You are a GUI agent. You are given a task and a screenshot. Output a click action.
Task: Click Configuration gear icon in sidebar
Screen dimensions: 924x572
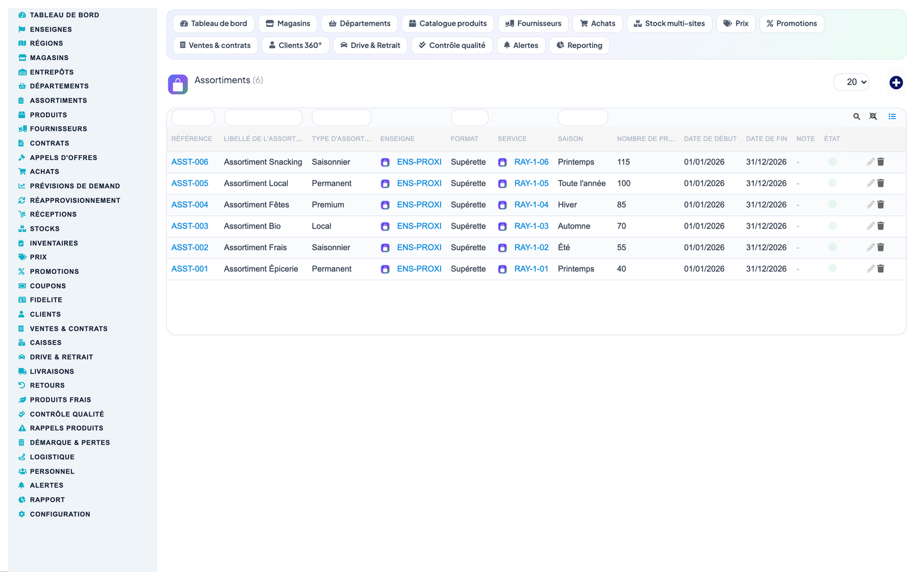click(x=22, y=514)
